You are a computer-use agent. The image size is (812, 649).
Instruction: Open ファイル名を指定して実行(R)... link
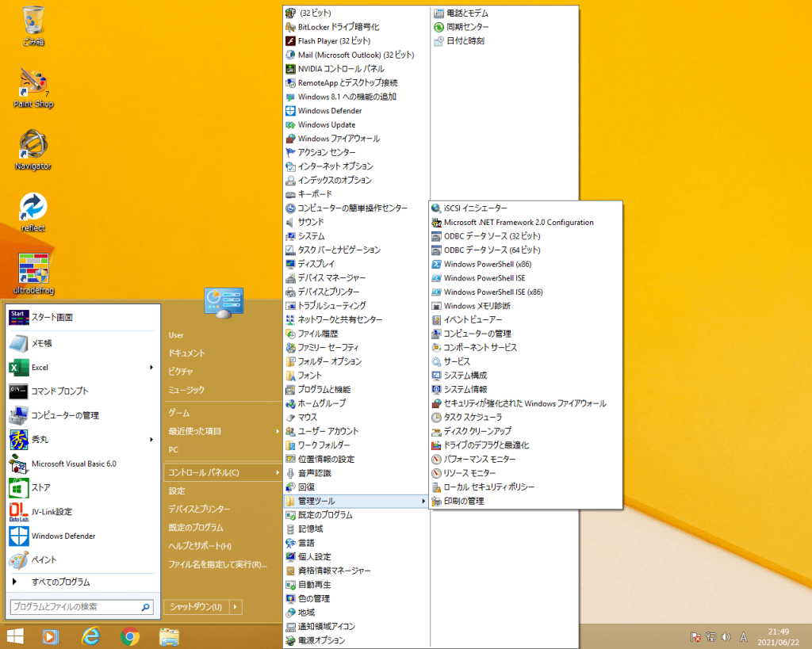click(x=217, y=564)
